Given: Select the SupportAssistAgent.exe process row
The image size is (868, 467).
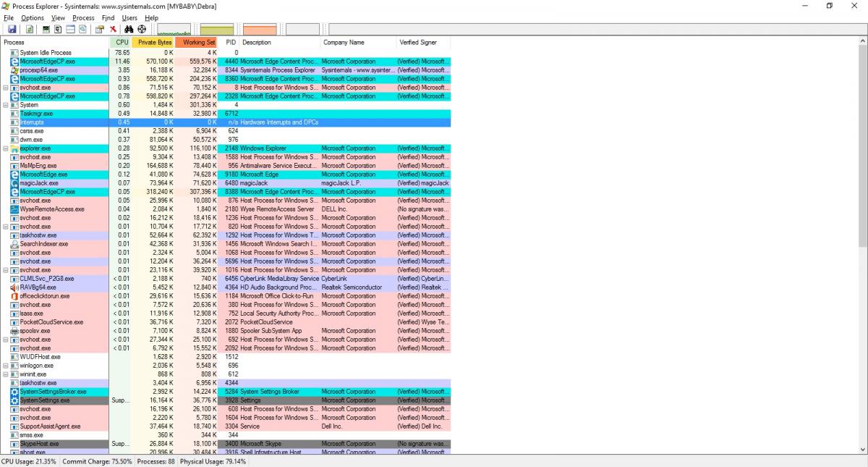Looking at the screenshot, I should click(226, 426).
